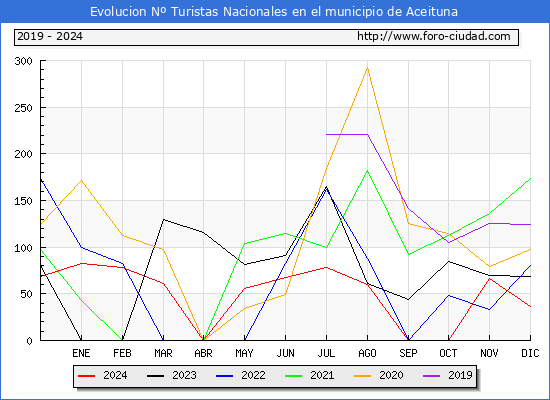Click the 100 value on the y-axis
The height and width of the screenshot is (400, 550).
click(24, 248)
